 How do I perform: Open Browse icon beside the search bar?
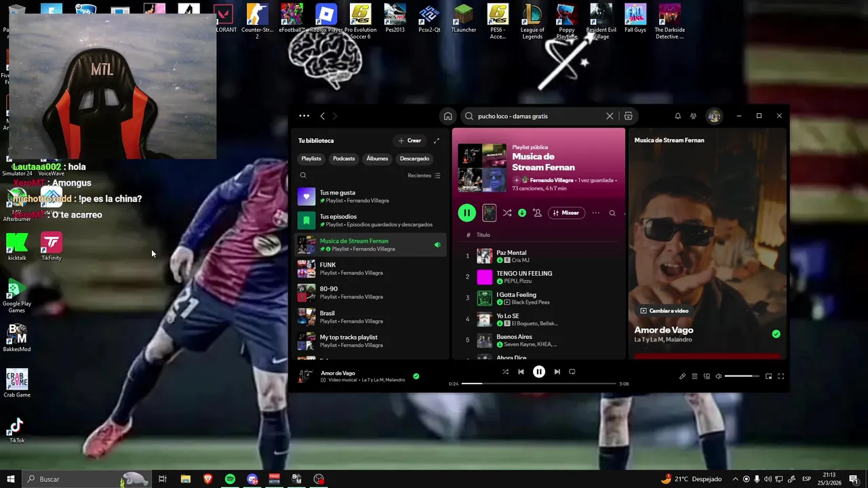tap(628, 116)
